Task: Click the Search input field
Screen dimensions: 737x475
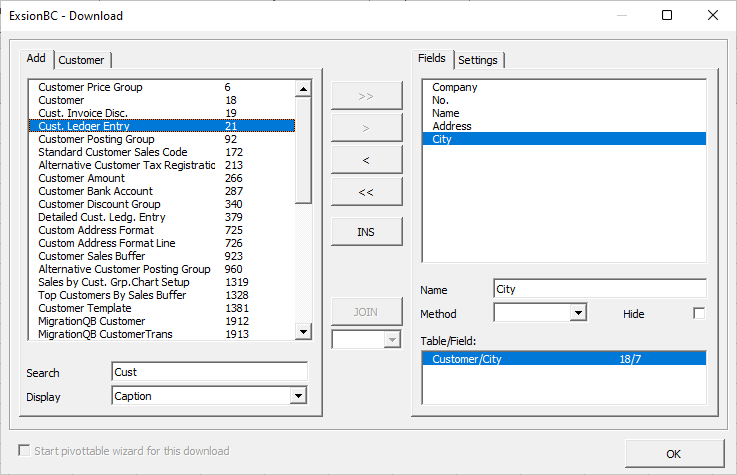Action: click(210, 372)
